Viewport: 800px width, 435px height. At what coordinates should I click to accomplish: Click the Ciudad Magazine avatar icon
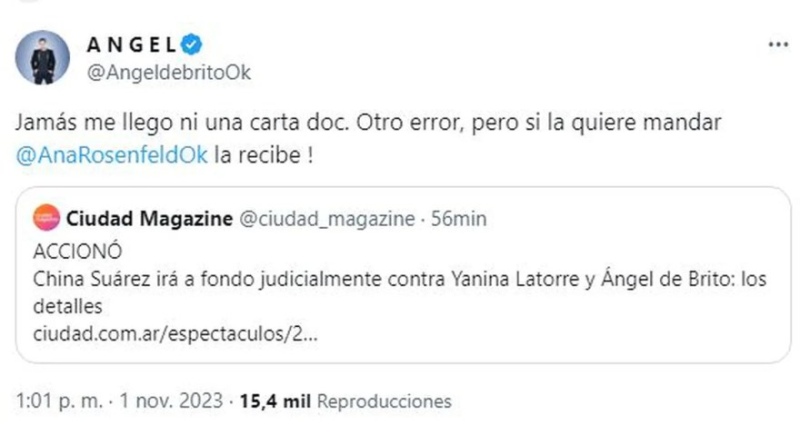coord(48,218)
